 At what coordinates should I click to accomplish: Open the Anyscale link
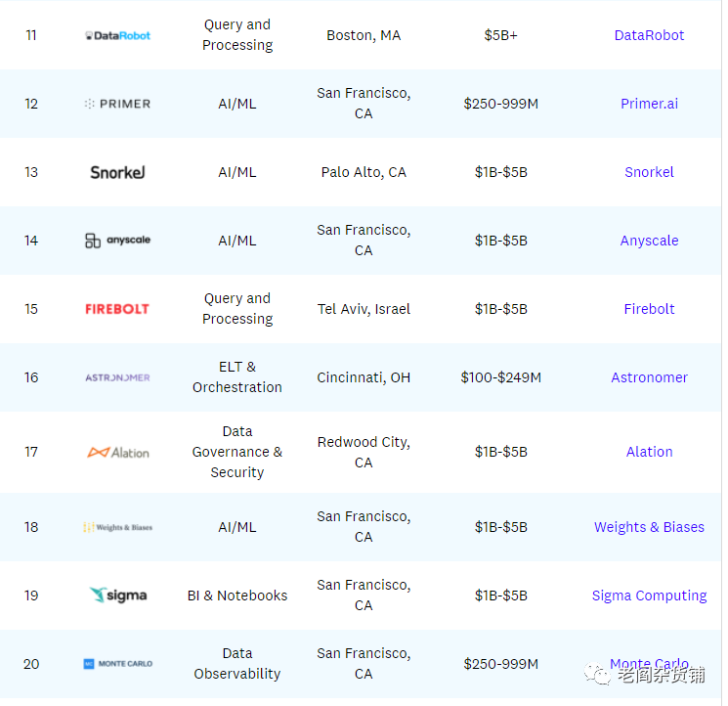tap(649, 241)
